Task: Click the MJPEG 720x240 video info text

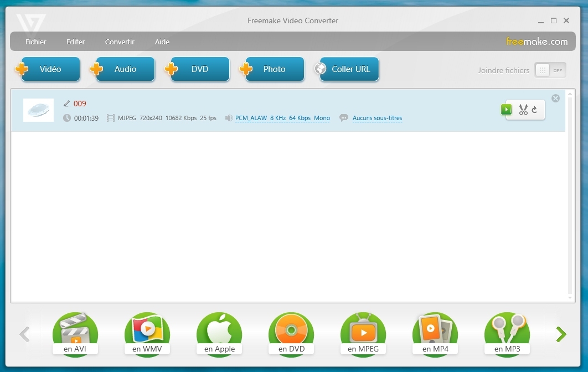Action: pos(167,118)
